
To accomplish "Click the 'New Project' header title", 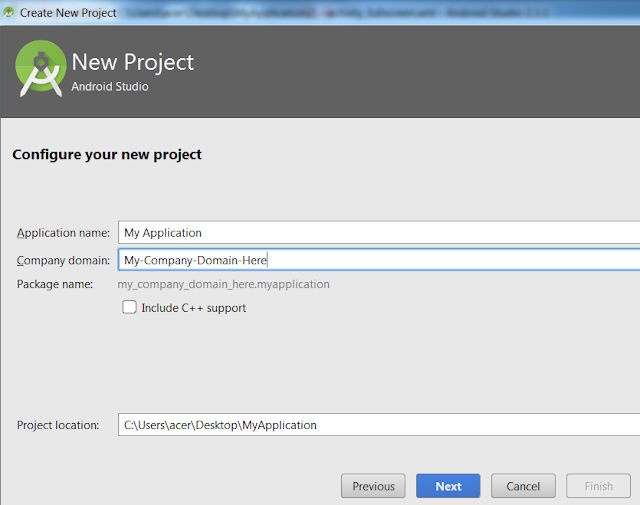I will [x=133, y=62].
